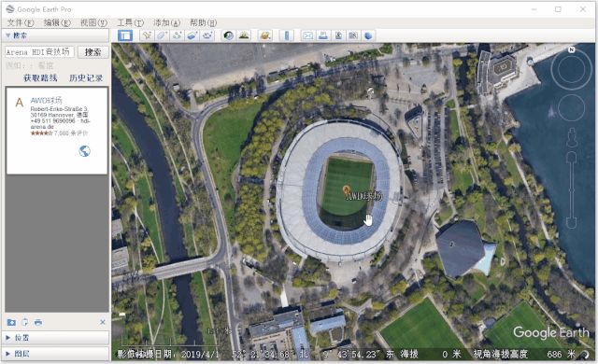This screenshot has width=598, height=364.
Task: Click the move joystick circle
Action: click(x=571, y=108)
